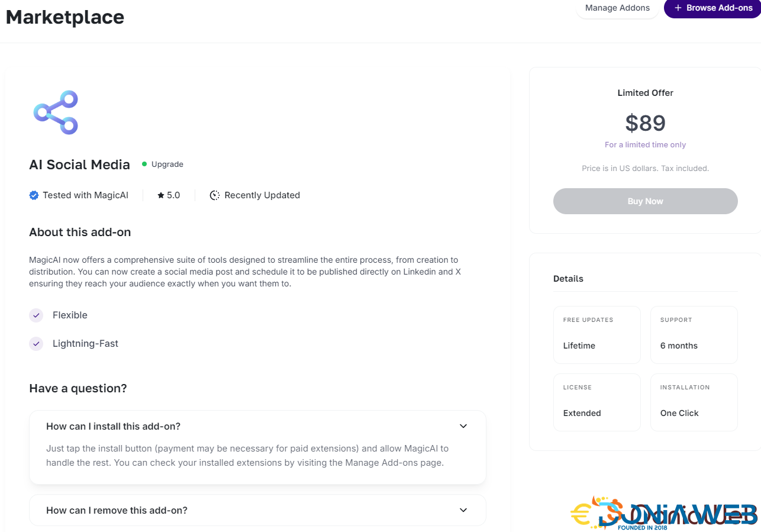The image size is (761, 532).
Task: Click the green Upgrade status dot
Action: (x=144, y=165)
